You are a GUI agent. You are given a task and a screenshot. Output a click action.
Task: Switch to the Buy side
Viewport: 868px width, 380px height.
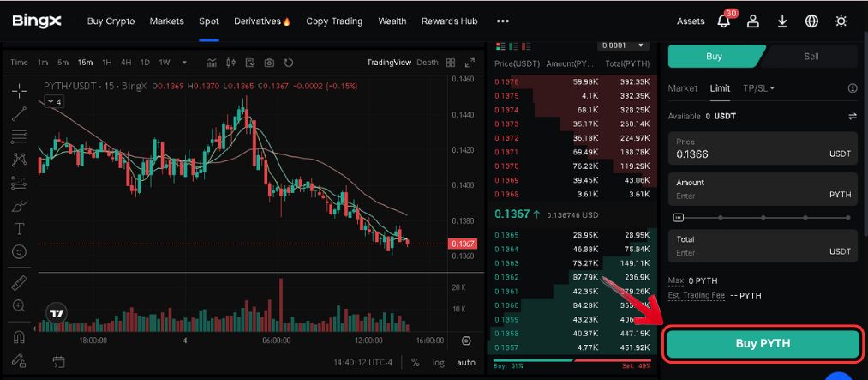click(x=714, y=56)
